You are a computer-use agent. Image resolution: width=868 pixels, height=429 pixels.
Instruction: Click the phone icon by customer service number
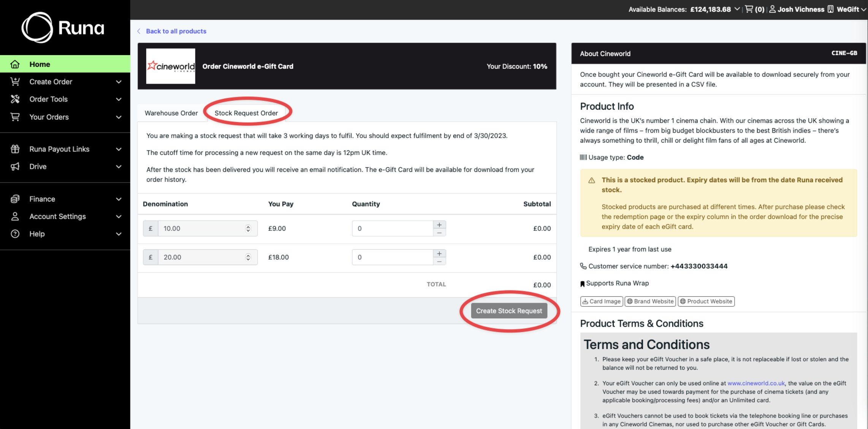point(583,266)
